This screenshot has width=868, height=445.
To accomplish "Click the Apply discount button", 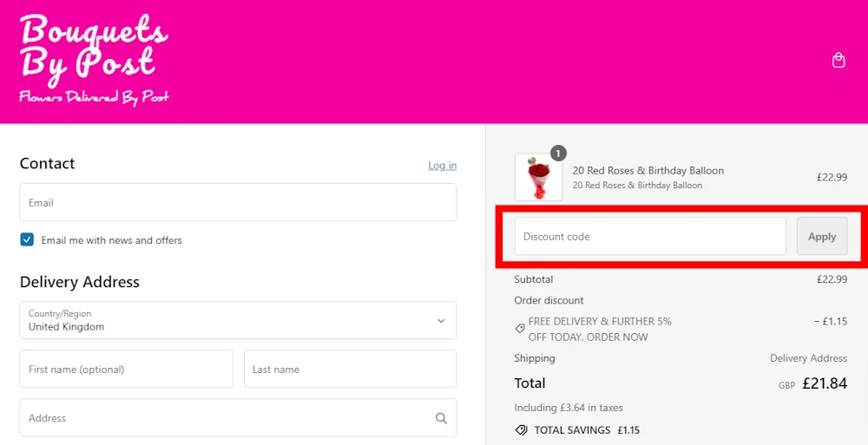I will (x=822, y=236).
